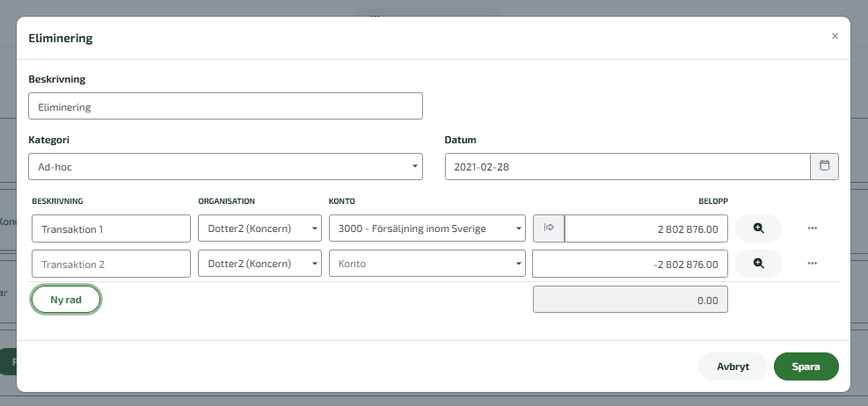Click the Ny rad button

(66, 300)
